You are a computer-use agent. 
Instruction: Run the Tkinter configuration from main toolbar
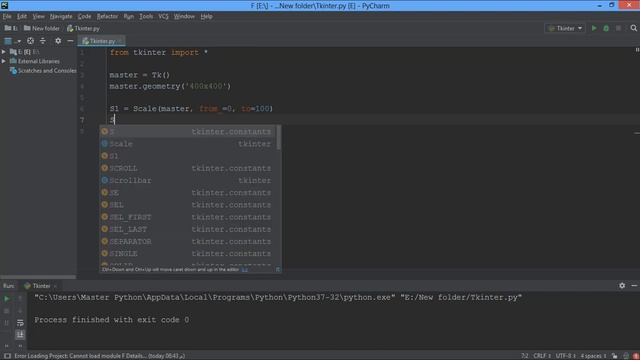[594, 28]
